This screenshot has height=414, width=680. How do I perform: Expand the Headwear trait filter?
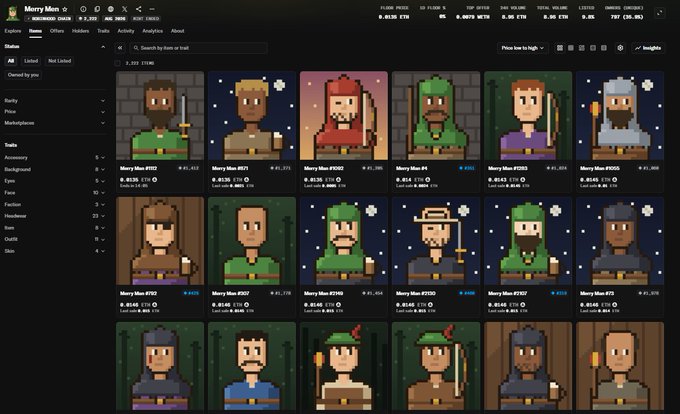tap(55, 216)
